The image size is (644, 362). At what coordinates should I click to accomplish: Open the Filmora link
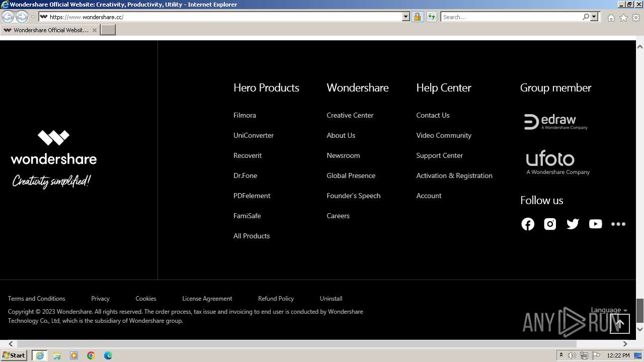tap(245, 115)
